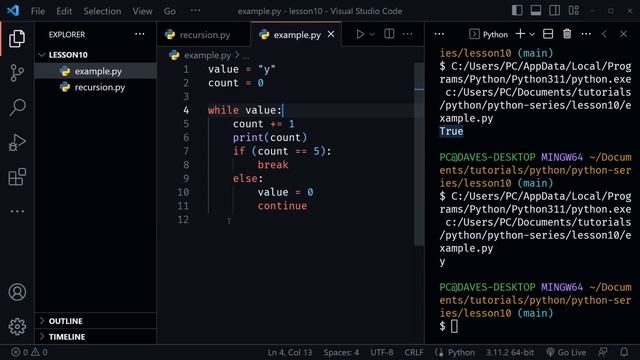The height and width of the screenshot is (360, 640).
Task: Open the Search view
Action: 17,108
